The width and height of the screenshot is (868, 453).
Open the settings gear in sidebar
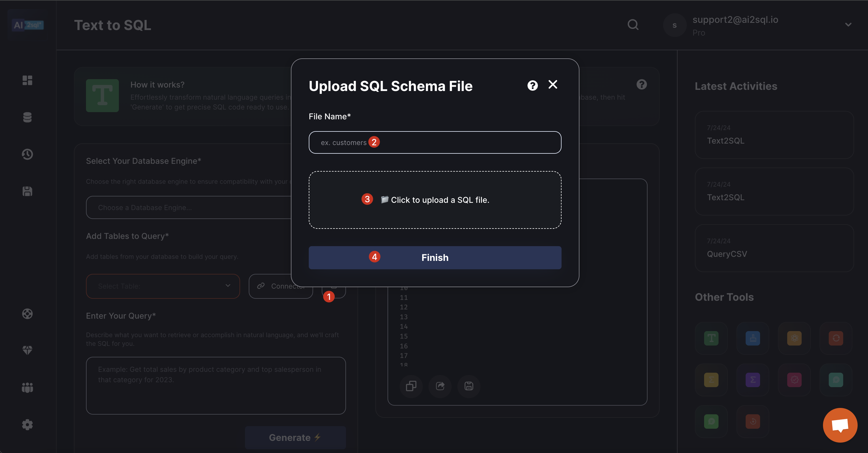(27, 425)
